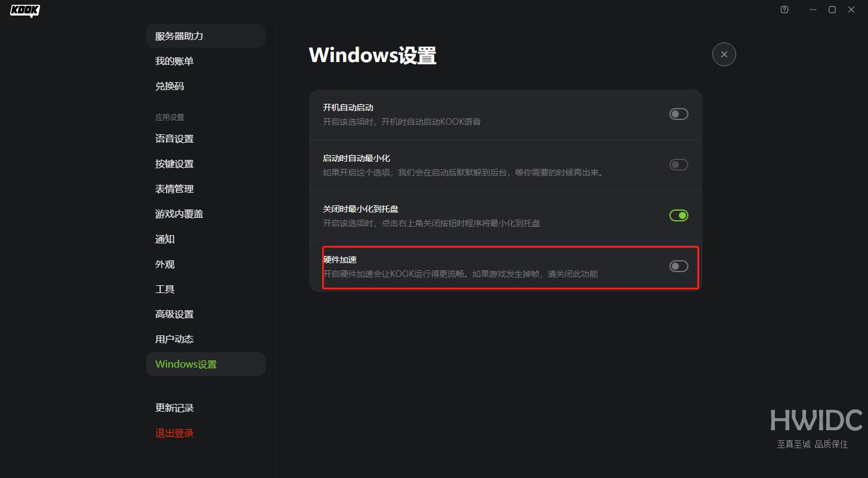Click 退出登录 to log out
The height and width of the screenshot is (478, 868).
pyautogui.click(x=206, y=433)
